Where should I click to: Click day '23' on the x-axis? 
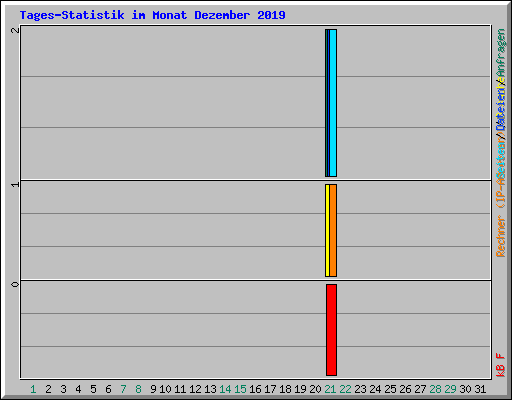click(360, 389)
